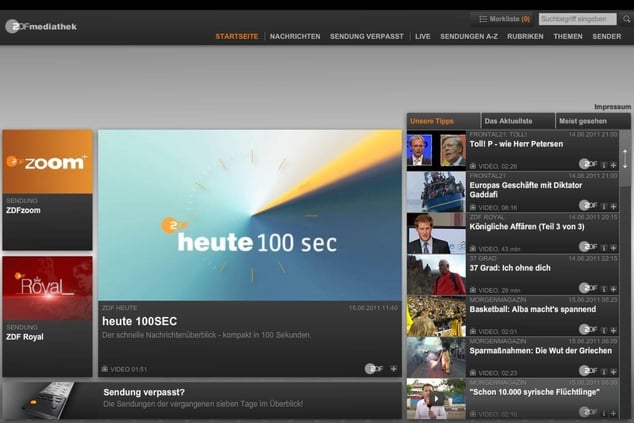Open the Nachrichten menu item
Screen dimensions: 634x423
(295, 36)
